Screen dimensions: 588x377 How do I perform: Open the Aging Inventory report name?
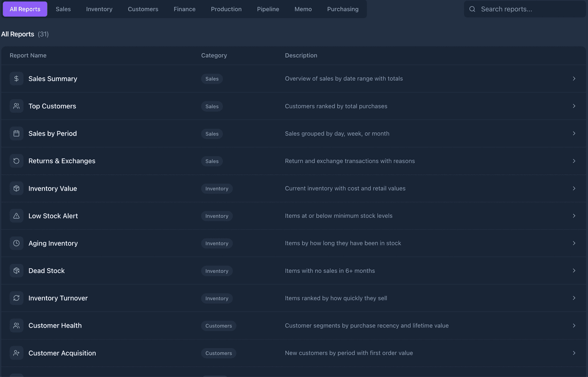[53, 243]
